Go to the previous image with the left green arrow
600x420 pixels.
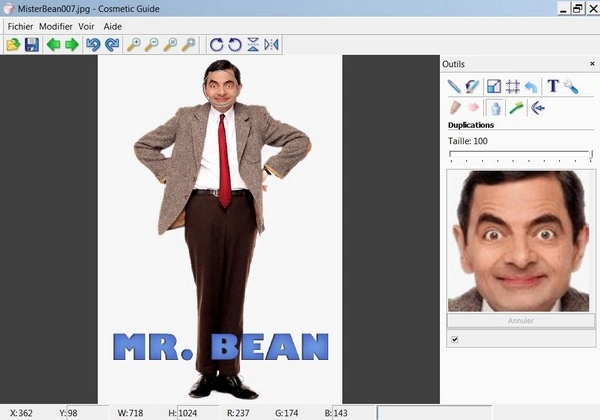click(x=53, y=45)
